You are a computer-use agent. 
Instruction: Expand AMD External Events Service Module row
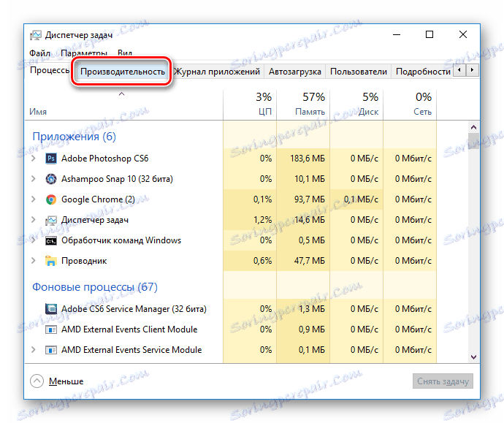click(34, 350)
